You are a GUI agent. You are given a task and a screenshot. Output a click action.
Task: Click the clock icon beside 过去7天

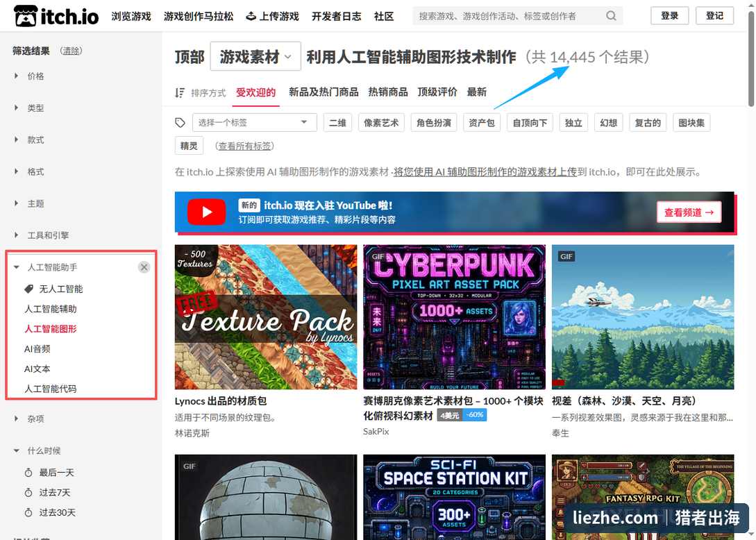[28, 493]
